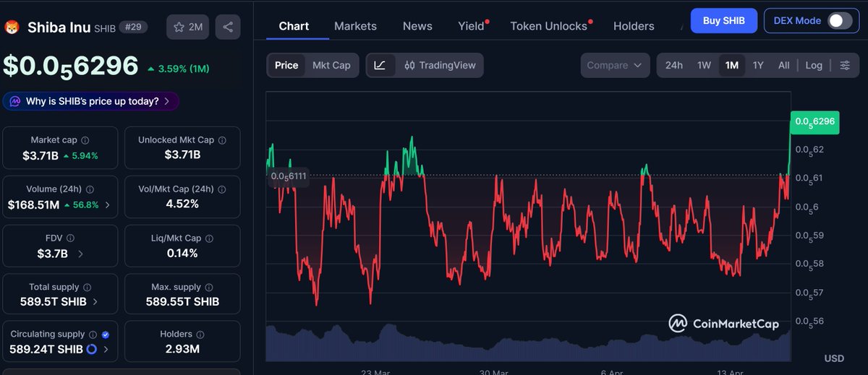Add SHIB to watchlist via star button

[x=187, y=27]
